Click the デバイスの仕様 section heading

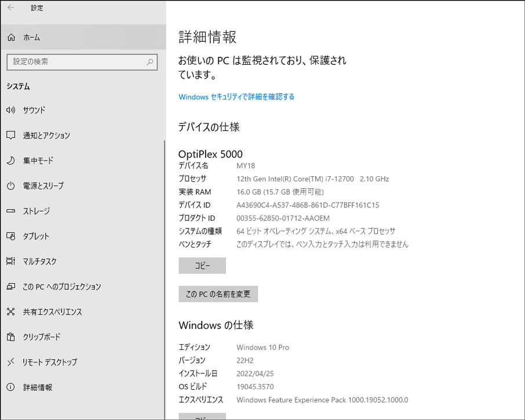point(209,127)
